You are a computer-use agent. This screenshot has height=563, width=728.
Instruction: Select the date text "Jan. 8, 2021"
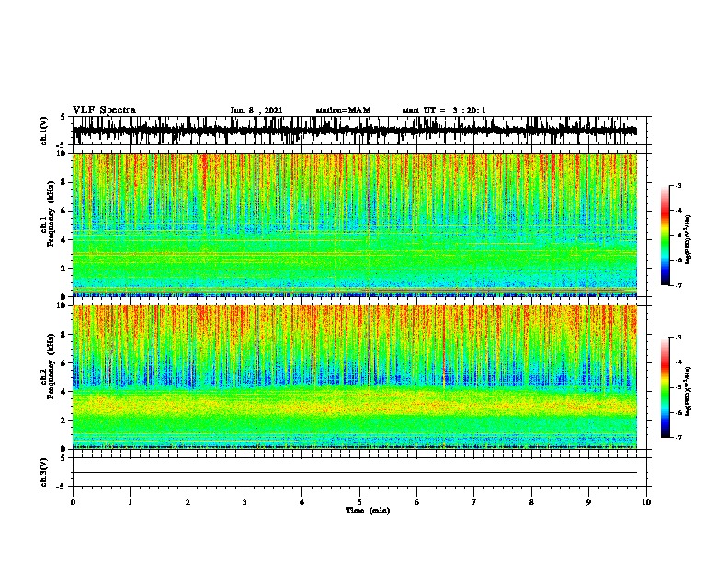point(256,110)
